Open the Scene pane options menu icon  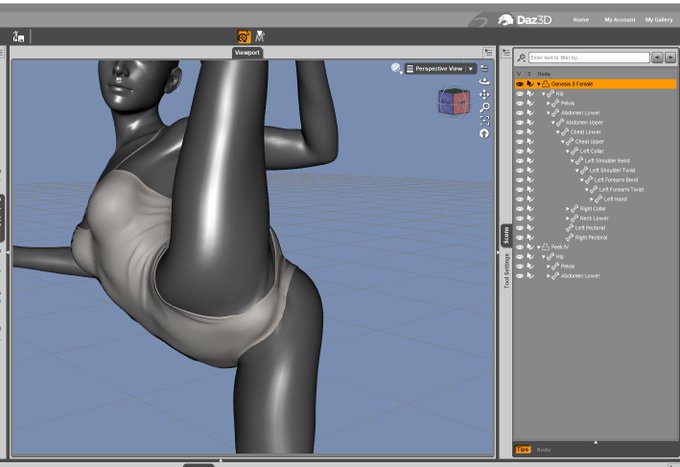[506, 53]
